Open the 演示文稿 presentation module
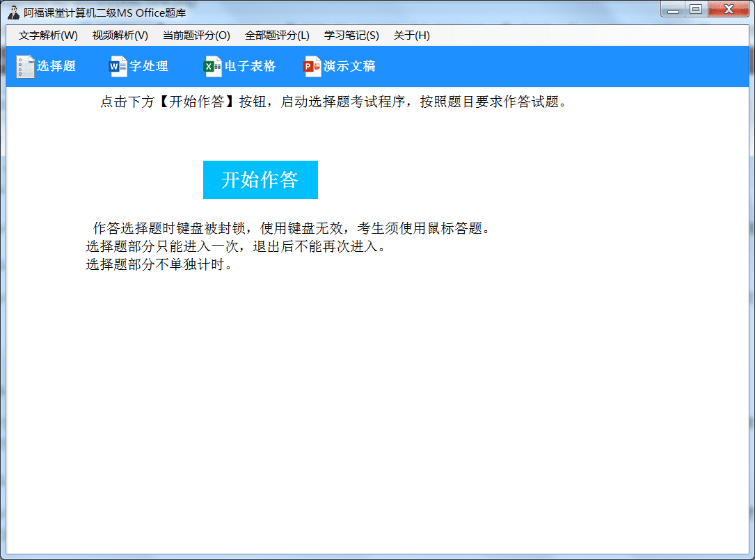Screen dimensions: 755x560 click(348, 66)
